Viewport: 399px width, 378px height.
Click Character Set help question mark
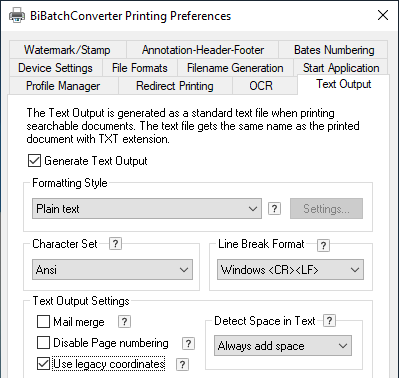115,243
